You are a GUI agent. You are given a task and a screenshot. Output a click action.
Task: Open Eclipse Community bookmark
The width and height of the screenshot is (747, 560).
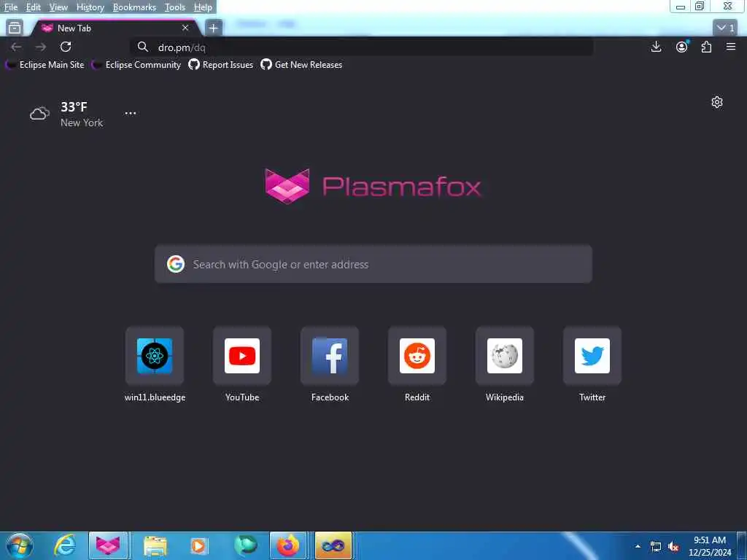[136, 65]
